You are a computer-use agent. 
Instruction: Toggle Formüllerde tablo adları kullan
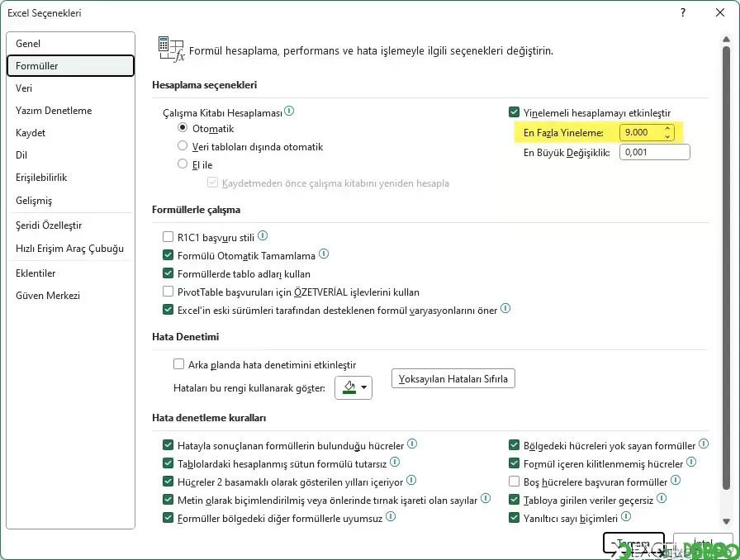coord(168,273)
